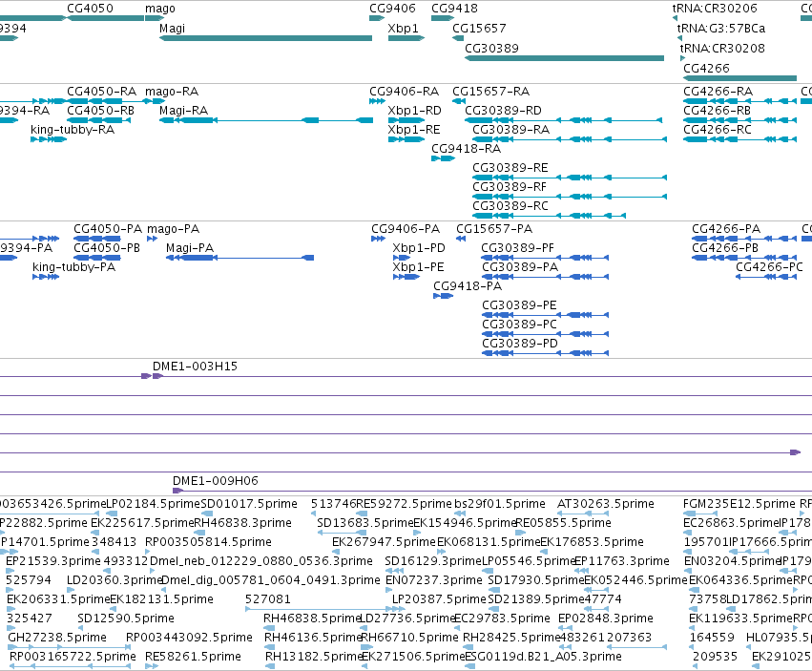Click the tRNA:CR30208 label
The width and height of the screenshot is (812, 671).
click(722, 48)
